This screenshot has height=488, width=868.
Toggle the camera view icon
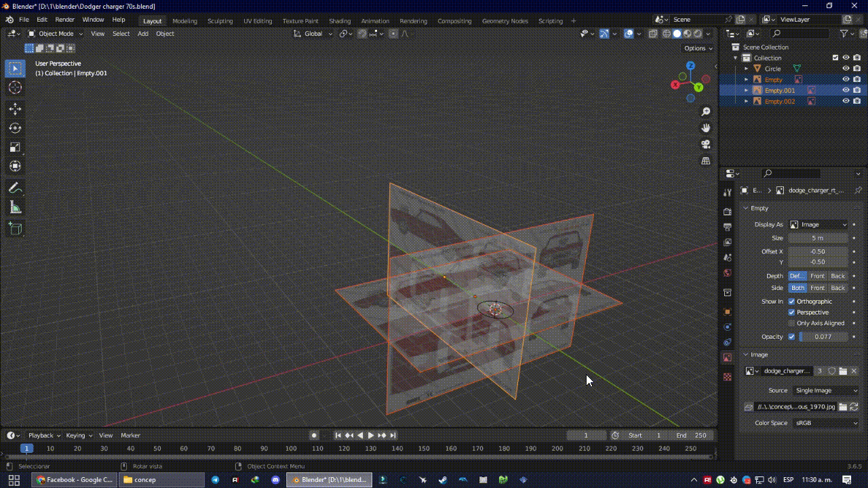[x=706, y=144]
